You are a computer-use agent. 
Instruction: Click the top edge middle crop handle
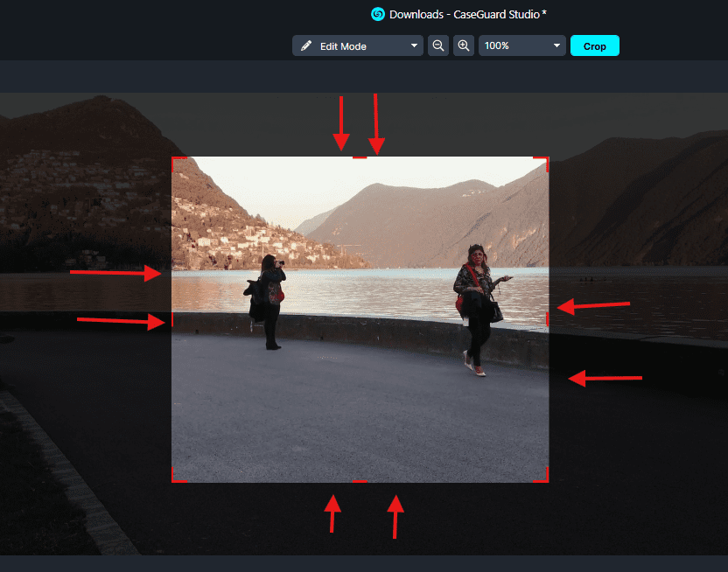click(x=360, y=157)
